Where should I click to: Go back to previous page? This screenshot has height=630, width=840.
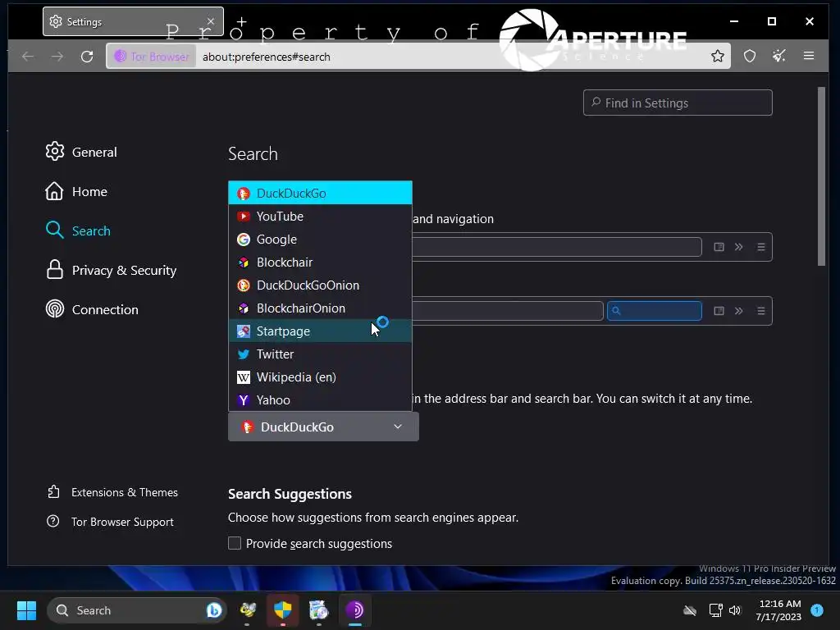point(28,57)
